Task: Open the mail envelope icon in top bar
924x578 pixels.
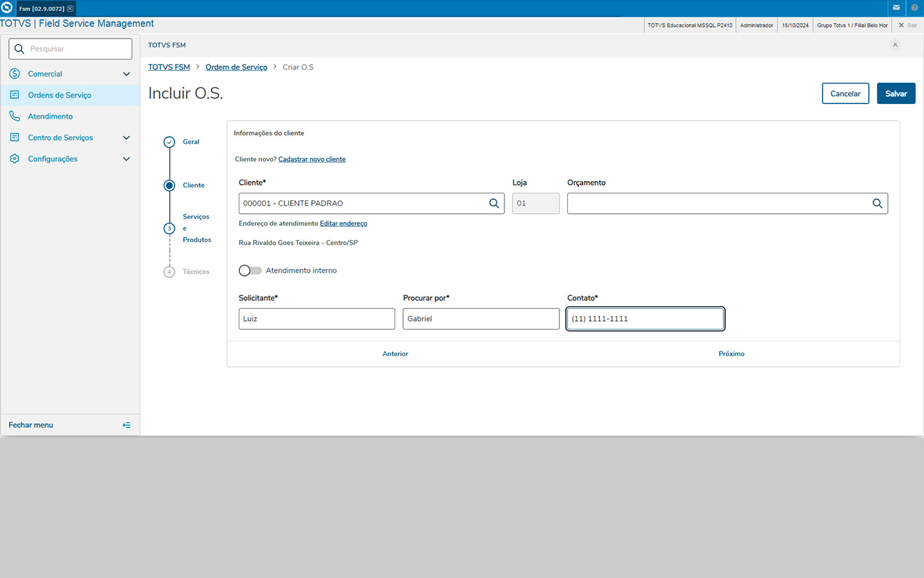Action: (896, 8)
